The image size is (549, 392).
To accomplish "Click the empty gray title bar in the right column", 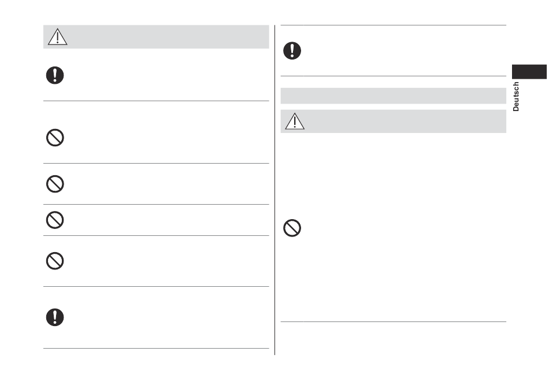I will [393, 95].
